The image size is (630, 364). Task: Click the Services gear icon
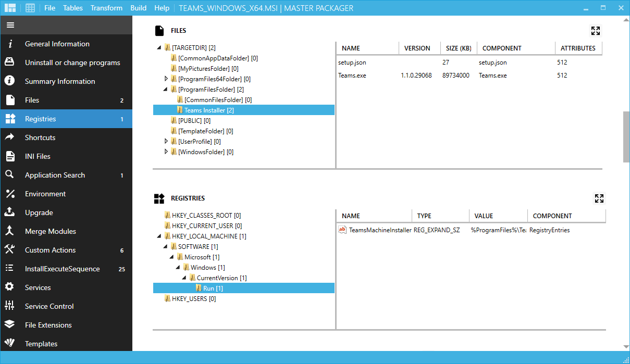(10, 287)
